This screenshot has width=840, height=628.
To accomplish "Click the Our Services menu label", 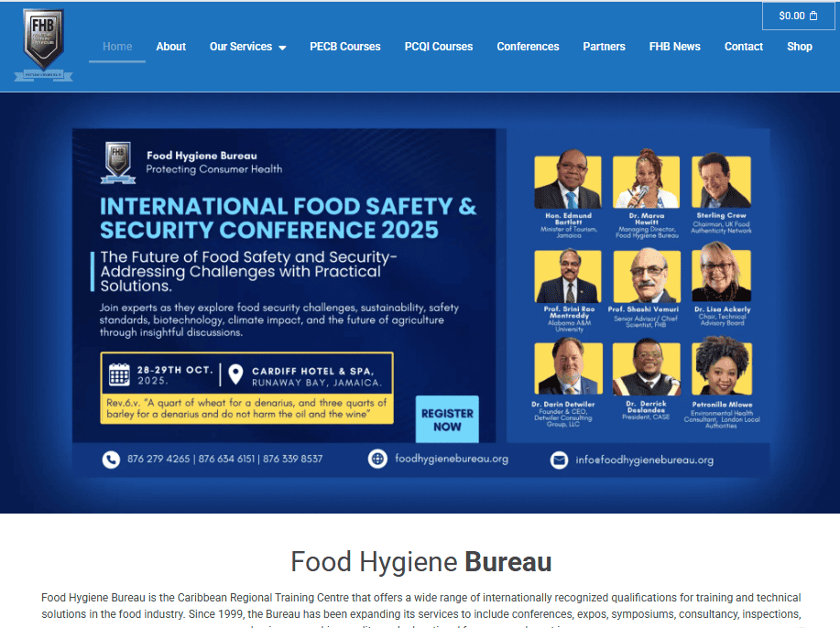I will pyautogui.click(x=241, y=47).
